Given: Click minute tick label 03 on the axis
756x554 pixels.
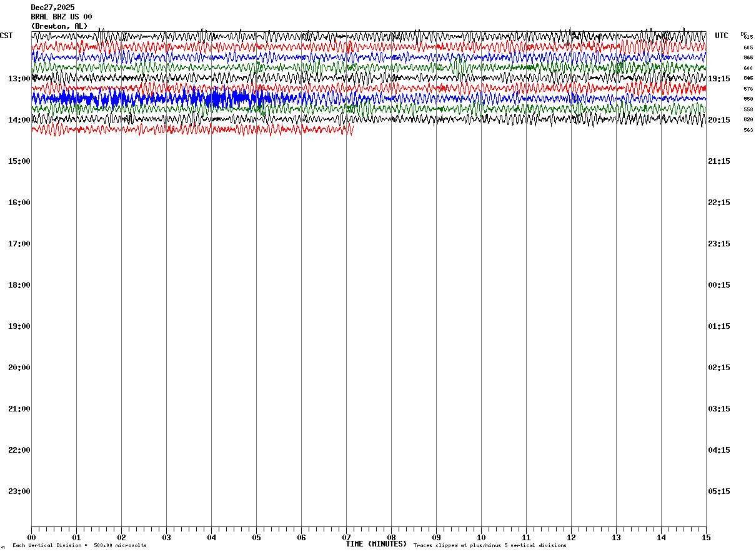Looking at the screenshot, I should [166, 538].
